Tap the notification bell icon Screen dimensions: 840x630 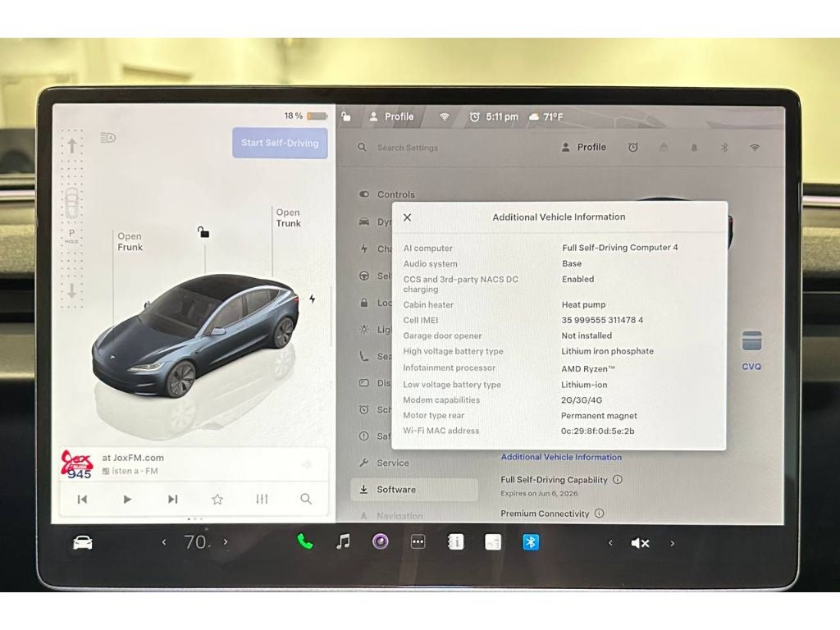coord(694,148)
